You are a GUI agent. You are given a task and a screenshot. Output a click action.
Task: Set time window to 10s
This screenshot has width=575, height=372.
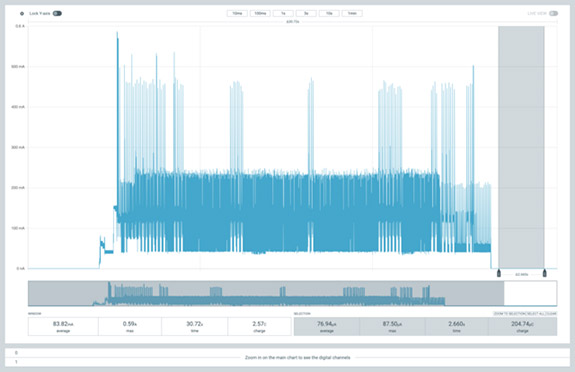[329, 13]
